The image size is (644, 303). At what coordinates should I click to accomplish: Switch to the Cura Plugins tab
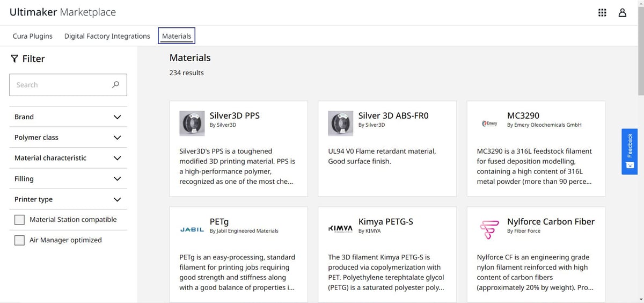33,36
